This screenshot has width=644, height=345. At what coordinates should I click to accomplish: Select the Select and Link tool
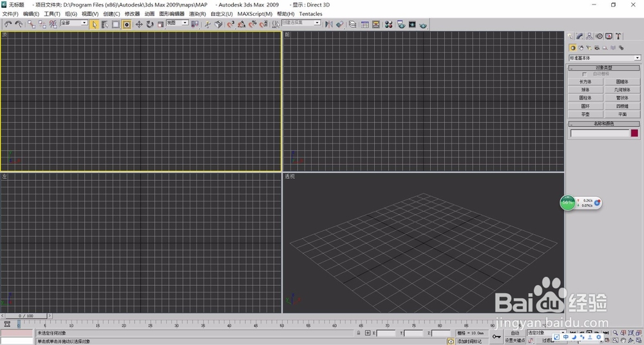click(32, 24)
